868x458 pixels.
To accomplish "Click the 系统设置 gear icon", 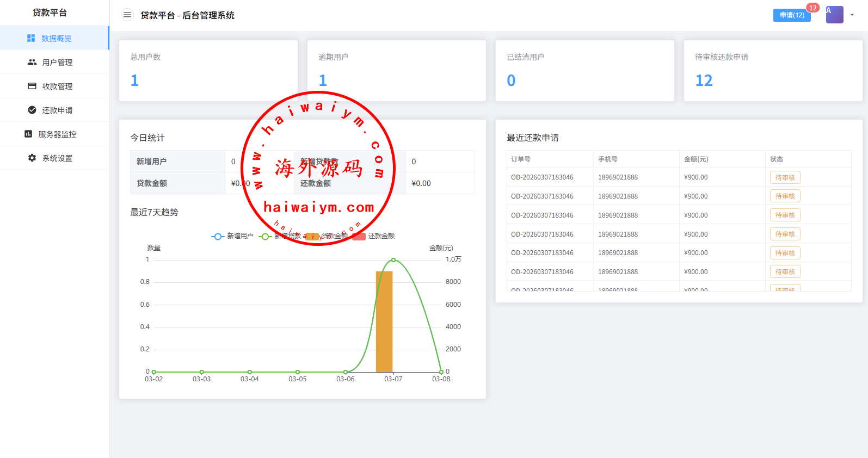I will coord(32,158).
